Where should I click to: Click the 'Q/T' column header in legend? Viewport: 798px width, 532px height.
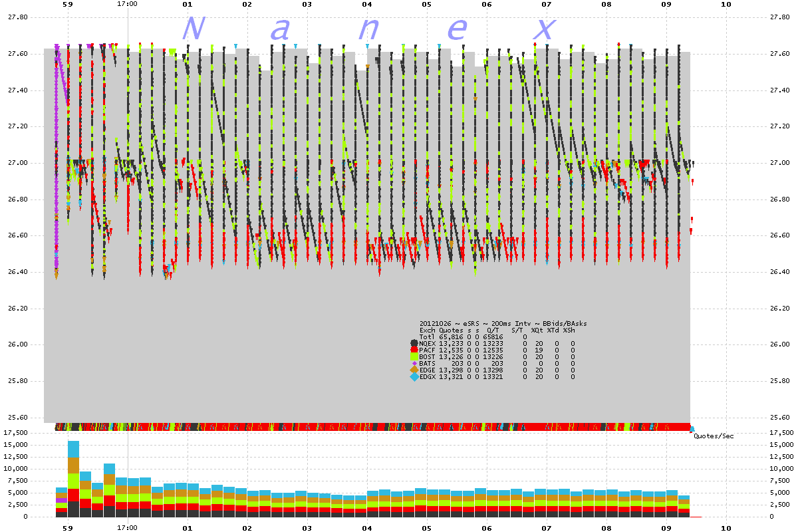coord(493,330)
